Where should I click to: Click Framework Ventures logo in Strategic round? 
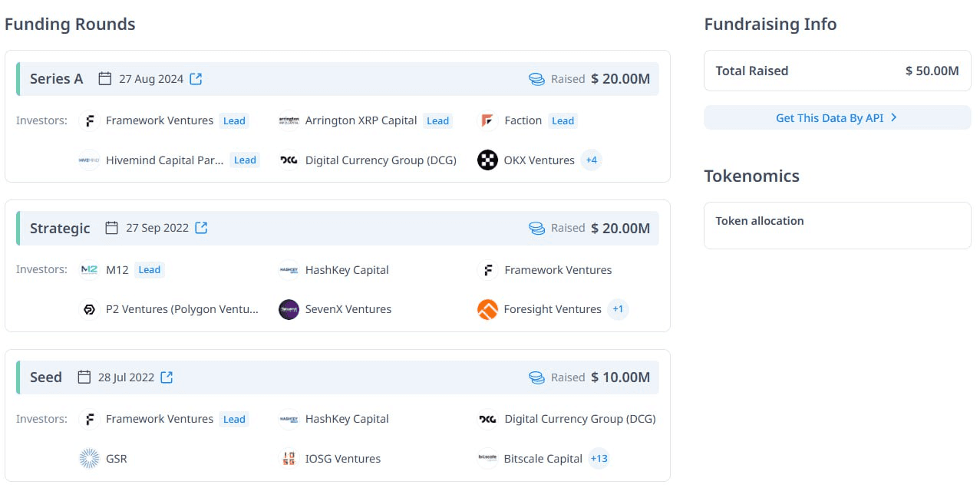(487, 270)
